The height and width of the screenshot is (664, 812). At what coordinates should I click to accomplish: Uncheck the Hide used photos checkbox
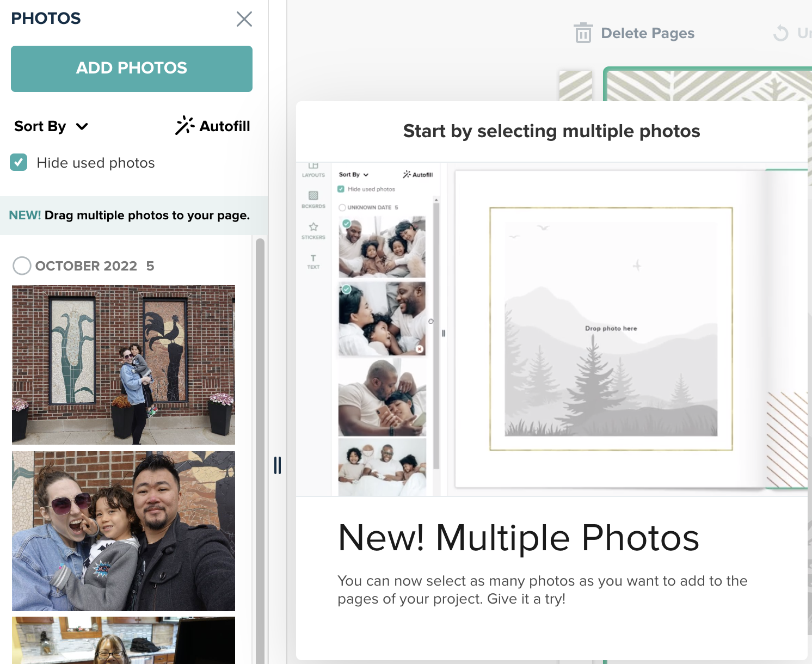click(x=19, y=162)
